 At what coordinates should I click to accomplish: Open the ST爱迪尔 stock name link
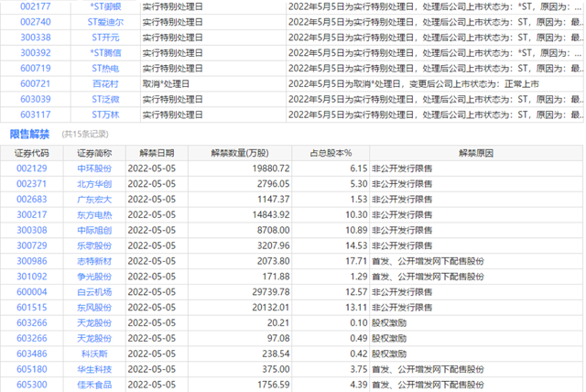(x=105, y=22)
